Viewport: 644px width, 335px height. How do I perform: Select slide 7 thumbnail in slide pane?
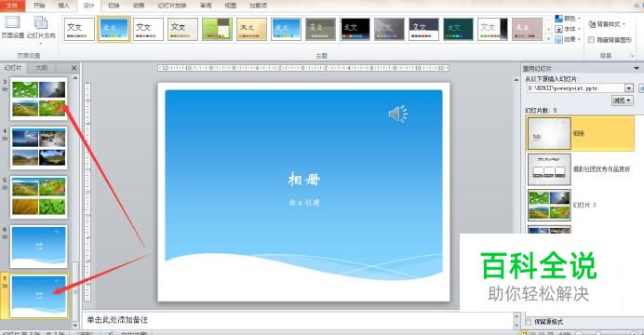click(38, 296)
